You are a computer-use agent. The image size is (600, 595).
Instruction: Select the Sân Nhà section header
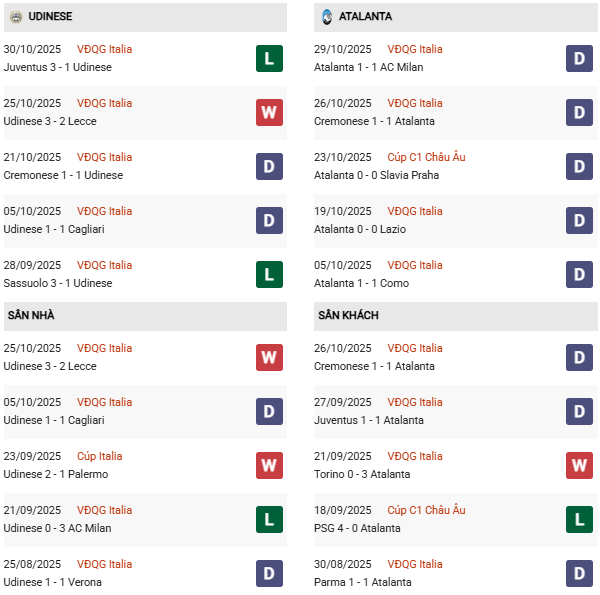[31, 316]
